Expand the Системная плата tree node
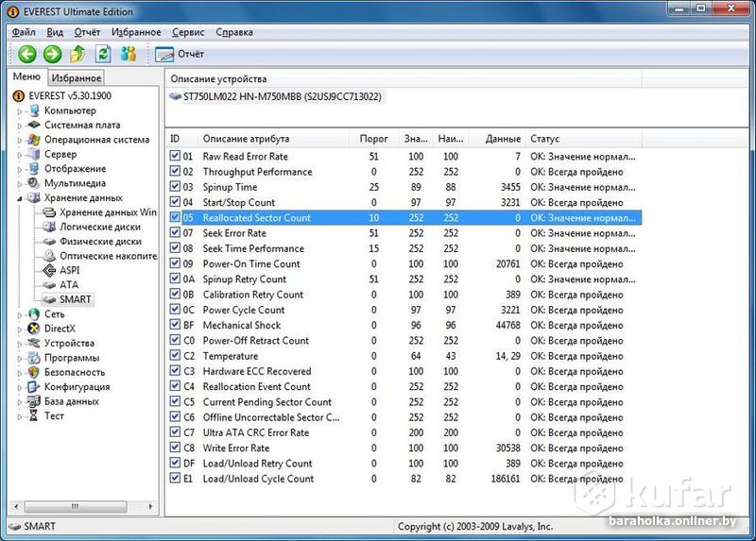This screenshot has width=756, height=541. click(20, 126)
